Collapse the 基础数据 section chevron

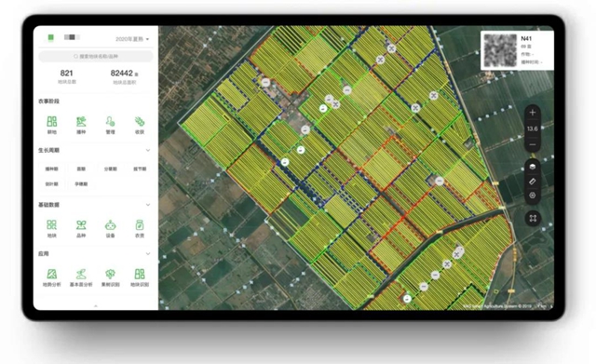148,205
